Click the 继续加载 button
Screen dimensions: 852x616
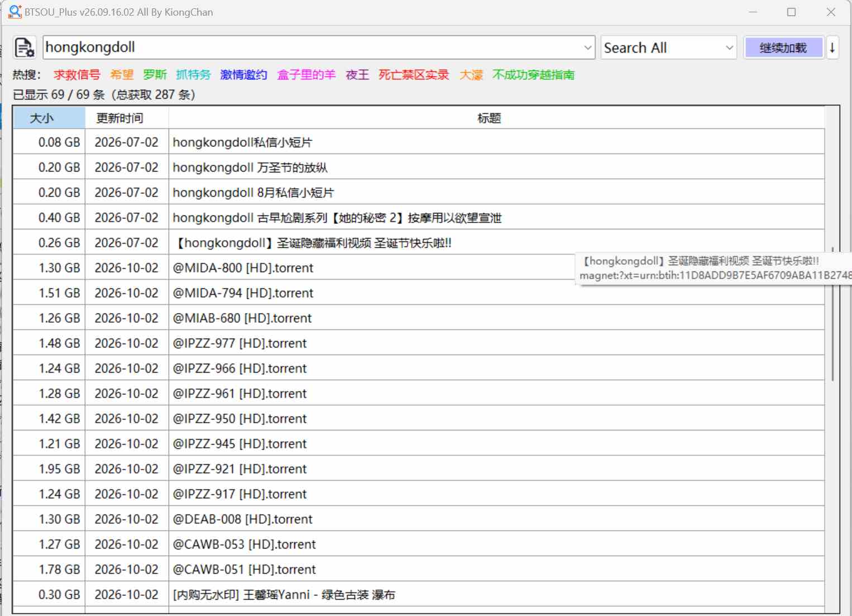point(783,47)
